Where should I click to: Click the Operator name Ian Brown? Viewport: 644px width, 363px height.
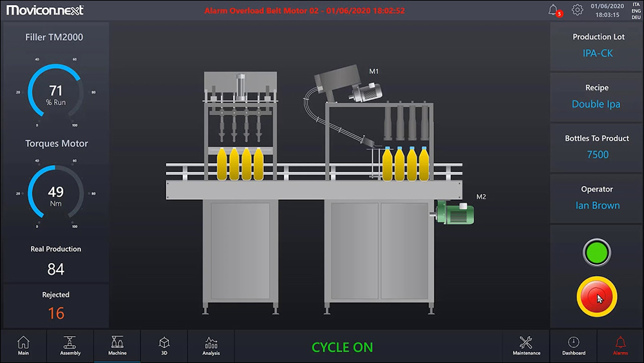(x=598, y=206)
